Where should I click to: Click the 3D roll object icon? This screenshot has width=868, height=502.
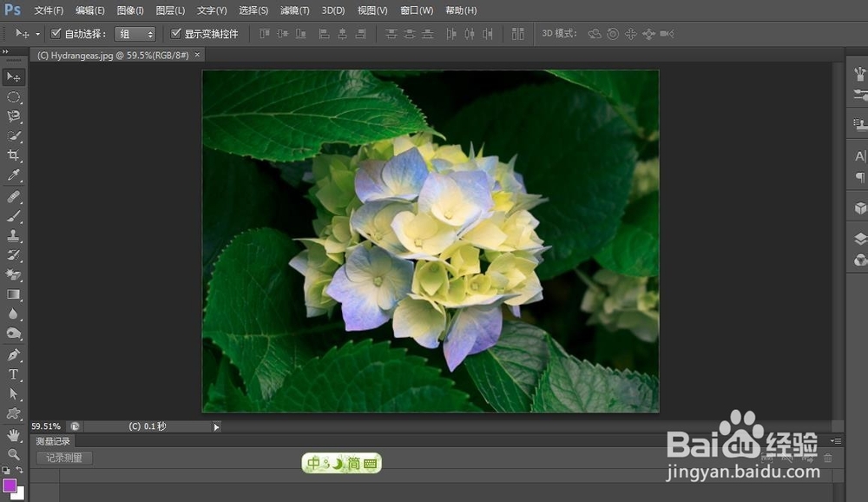click(613, 34)
